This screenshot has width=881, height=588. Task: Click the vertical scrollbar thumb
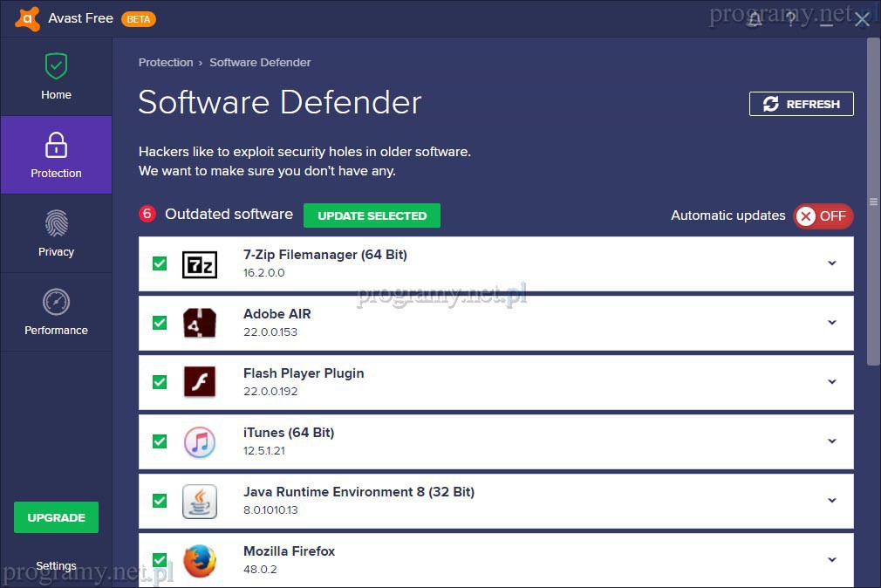(x=873, y=201)
